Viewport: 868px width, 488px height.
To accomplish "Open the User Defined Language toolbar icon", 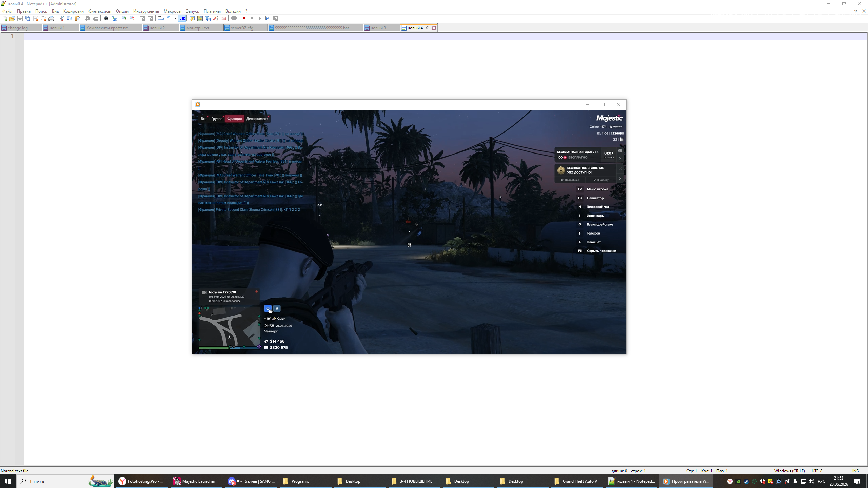I will pyautogui.click(x=192, y=18).
